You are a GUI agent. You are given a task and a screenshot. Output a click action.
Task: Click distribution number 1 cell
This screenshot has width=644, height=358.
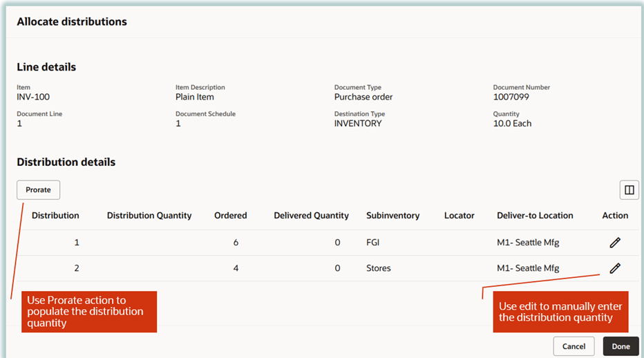coord(77,243)
